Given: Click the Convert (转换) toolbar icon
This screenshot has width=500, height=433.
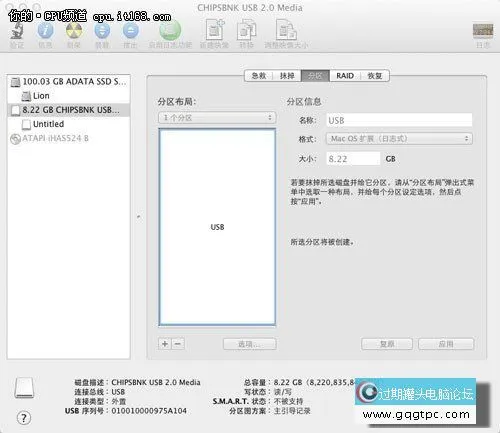Looking at the screenshot, I should (x=246, y=30).
